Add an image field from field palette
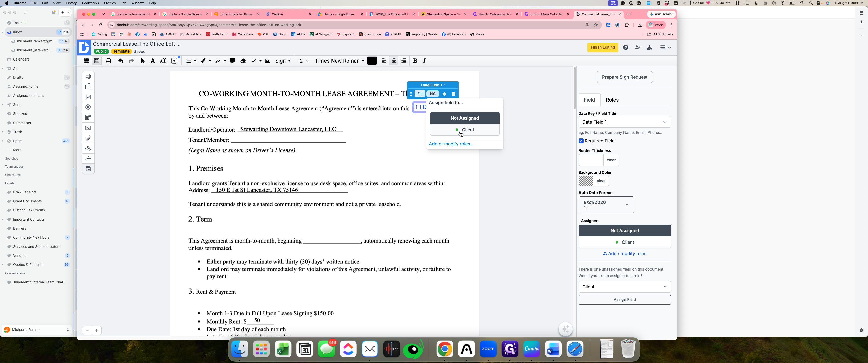This screenshot has width=868, height=363. tap(88, 128)
